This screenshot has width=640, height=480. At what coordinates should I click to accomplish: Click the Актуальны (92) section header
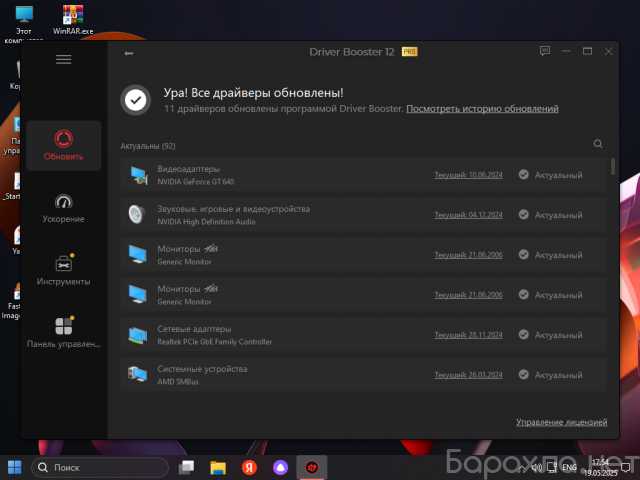148,146
